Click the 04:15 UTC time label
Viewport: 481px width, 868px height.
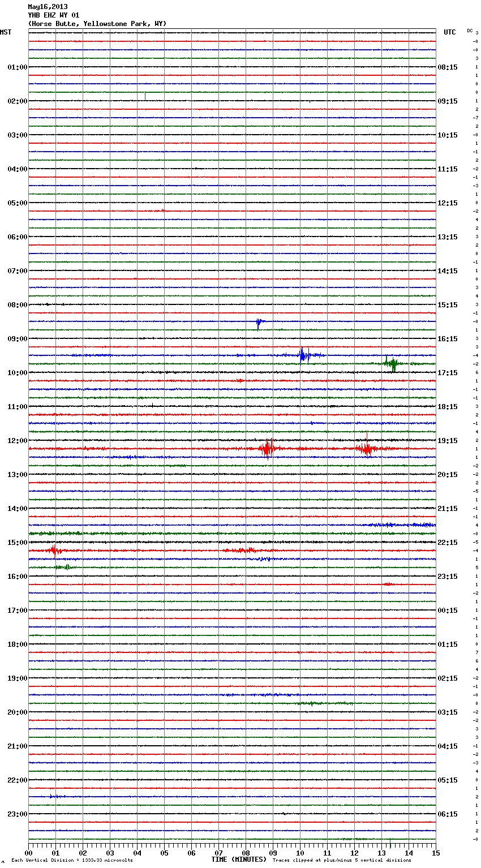[x=448, y=746]
